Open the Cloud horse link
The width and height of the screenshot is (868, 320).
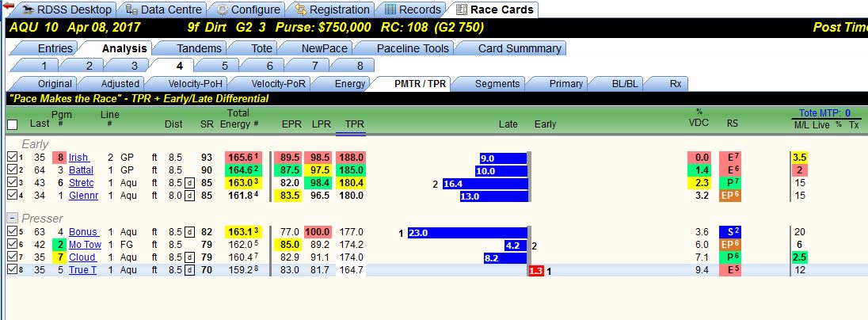point(82,257)
